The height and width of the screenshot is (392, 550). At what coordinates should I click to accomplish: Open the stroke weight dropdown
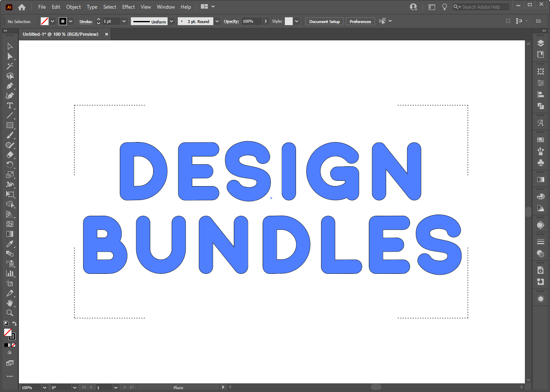(x=124, y=21)
